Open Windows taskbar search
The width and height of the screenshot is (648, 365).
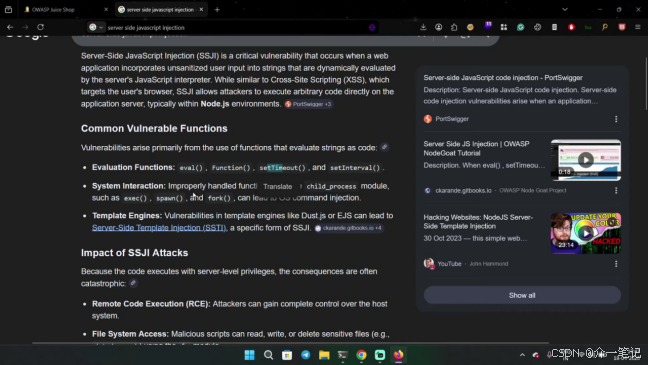(x=268, y=355)
